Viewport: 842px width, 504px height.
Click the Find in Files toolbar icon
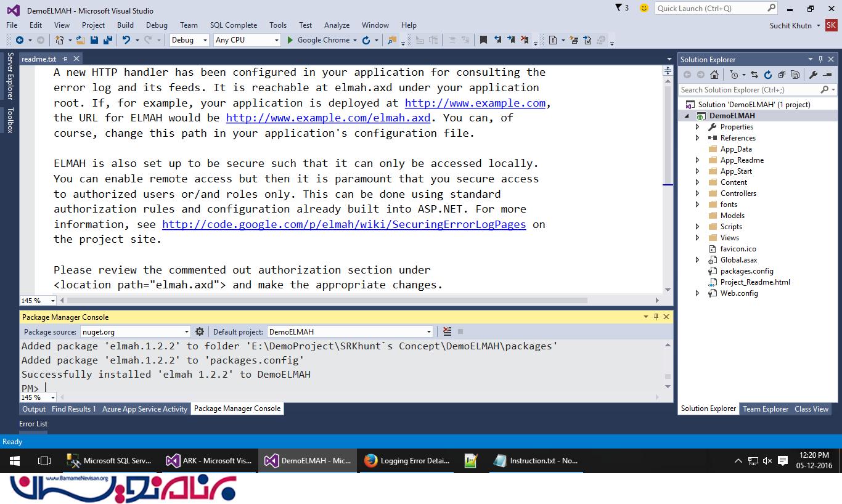[x=391, y=40]
